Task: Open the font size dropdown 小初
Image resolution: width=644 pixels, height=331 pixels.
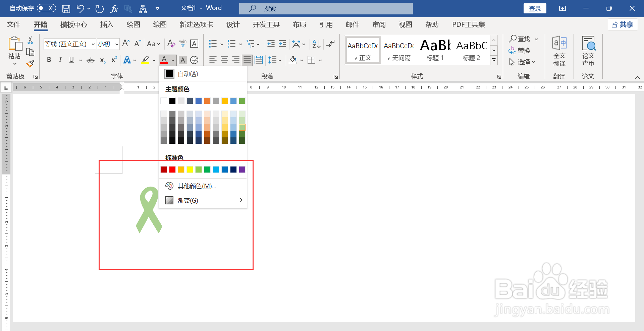Action: pos(117,44)
